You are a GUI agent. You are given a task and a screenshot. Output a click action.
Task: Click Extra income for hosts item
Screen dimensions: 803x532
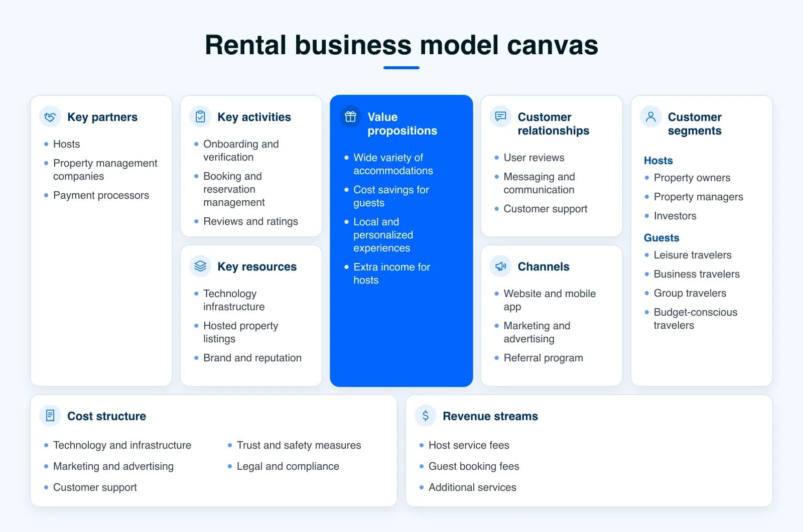[x=391, y=274]
